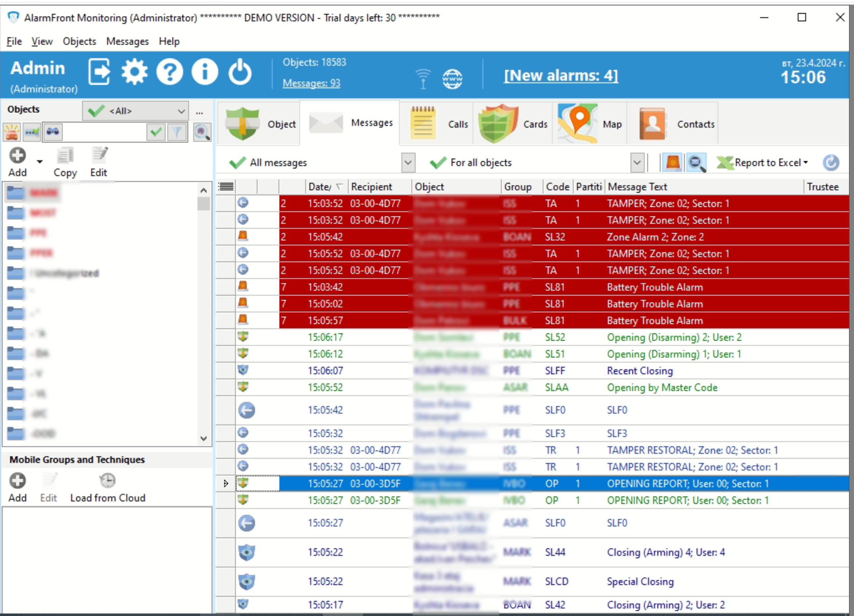This screenshot has width=854, height=616.
Task: Click the New alarms: 4 link
Action: point(561,76)
